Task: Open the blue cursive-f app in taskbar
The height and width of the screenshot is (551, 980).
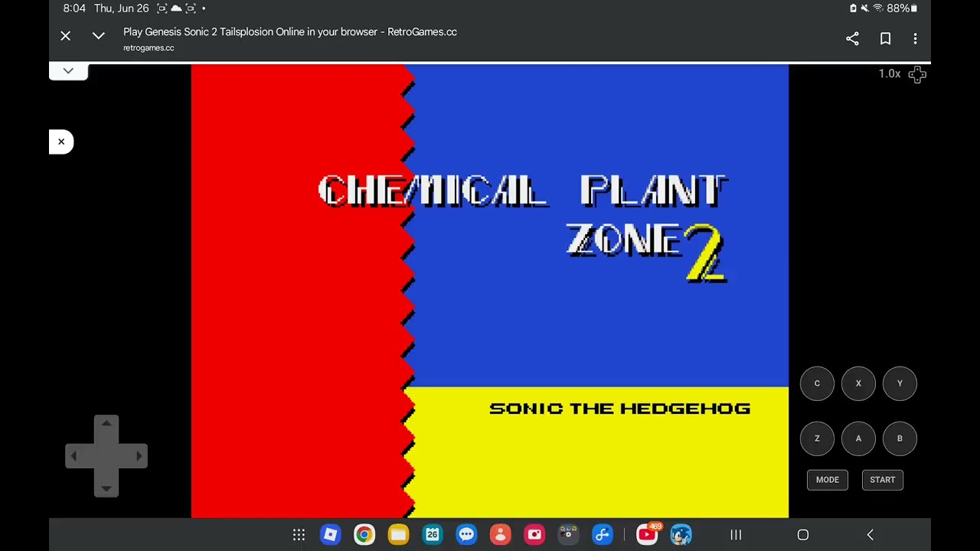Action: point(603,535)
